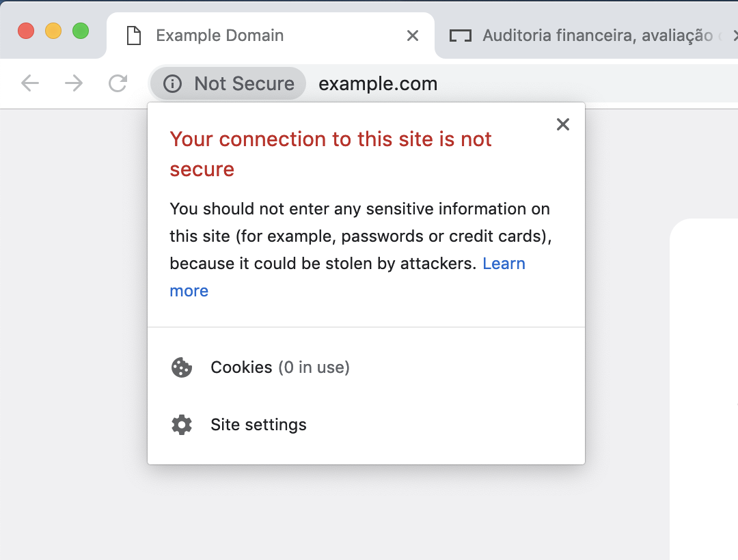
Task: Go back using the back arrow
Action: 30,83
